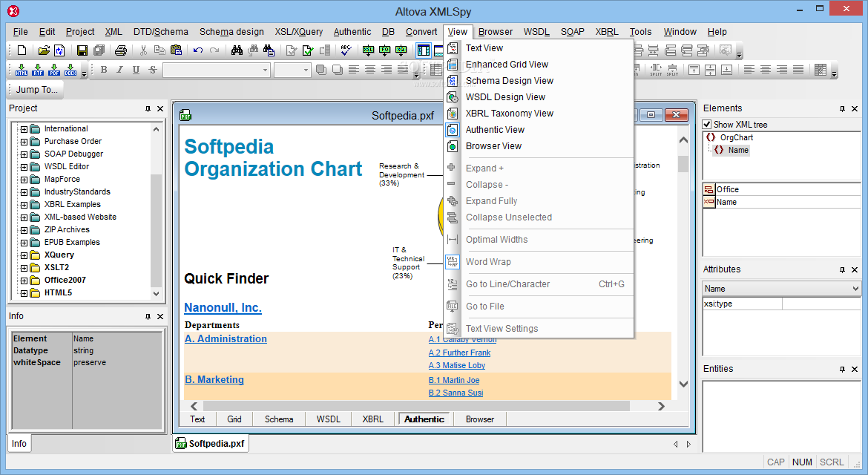Toggle the Project window display icon

tap(424, 50)
